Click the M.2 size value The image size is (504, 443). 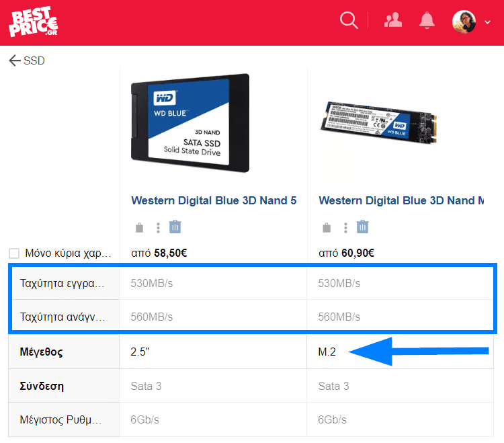[x=327, y=352]
